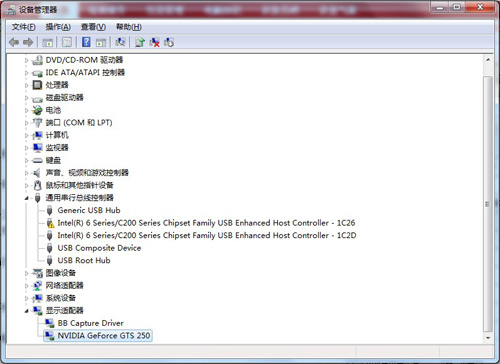The width and height of the screenshot is (500, 364).
Task: Collapse the 显示适配器 display adapters node
Action: [26, 311]
